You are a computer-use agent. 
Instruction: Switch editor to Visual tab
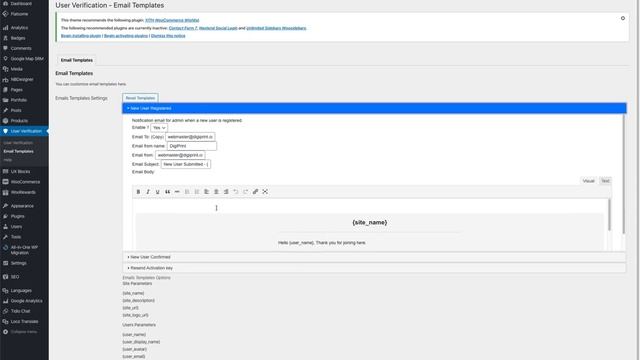(588, 181)
